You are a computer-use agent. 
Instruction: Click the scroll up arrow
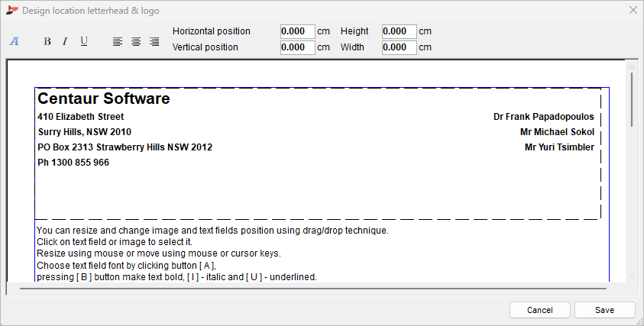click(632, 66)
